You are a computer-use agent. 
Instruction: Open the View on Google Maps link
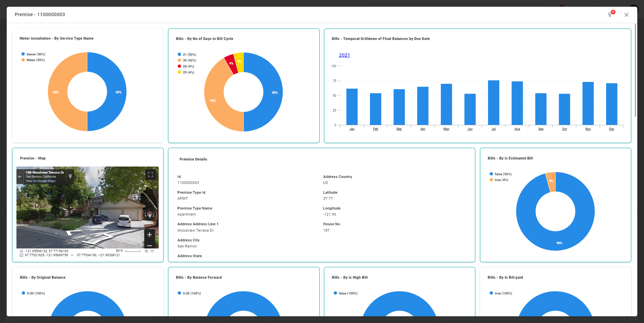41,181
